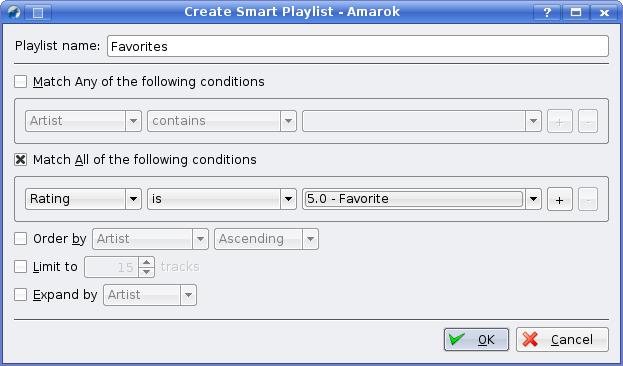Enable the Expand by checkbox

coord(20,294)
